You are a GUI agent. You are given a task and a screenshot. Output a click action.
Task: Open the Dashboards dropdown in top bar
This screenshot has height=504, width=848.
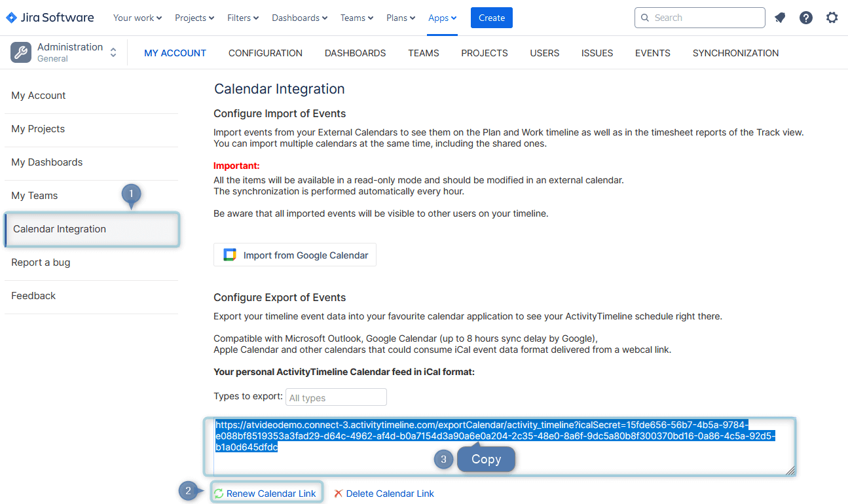point(299,18)
